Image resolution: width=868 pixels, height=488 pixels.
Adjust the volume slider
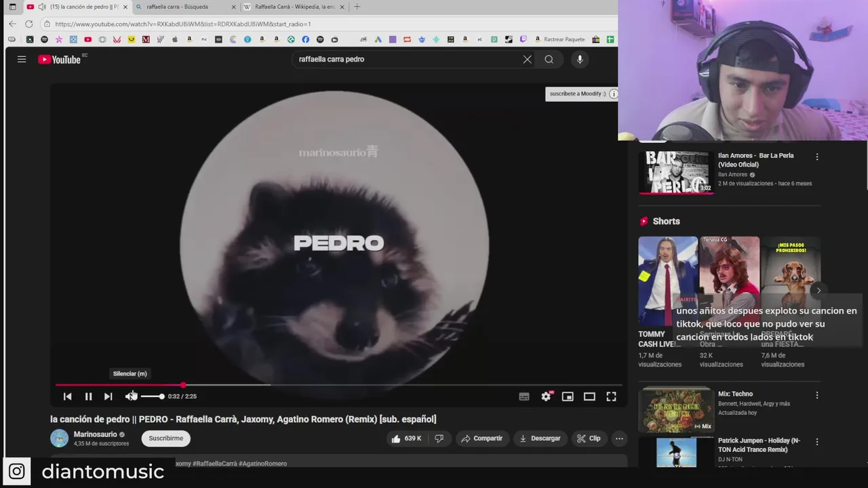tap(152, 396)
